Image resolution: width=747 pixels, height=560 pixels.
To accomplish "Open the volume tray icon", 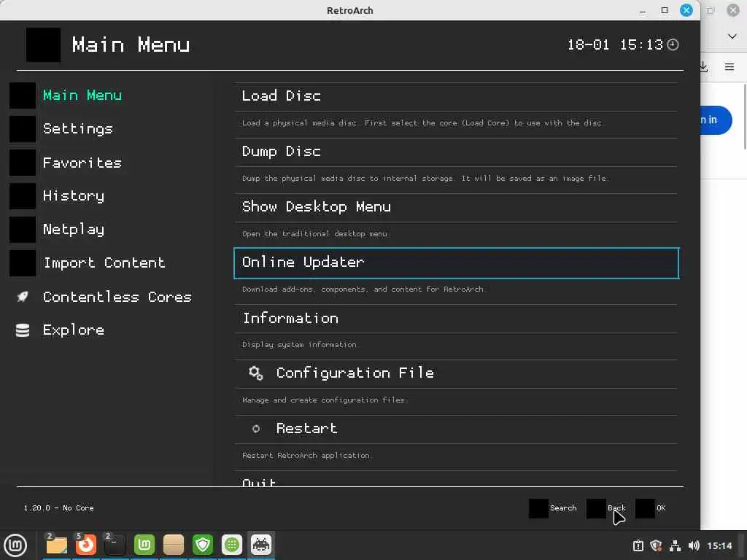I will [694, 545].
